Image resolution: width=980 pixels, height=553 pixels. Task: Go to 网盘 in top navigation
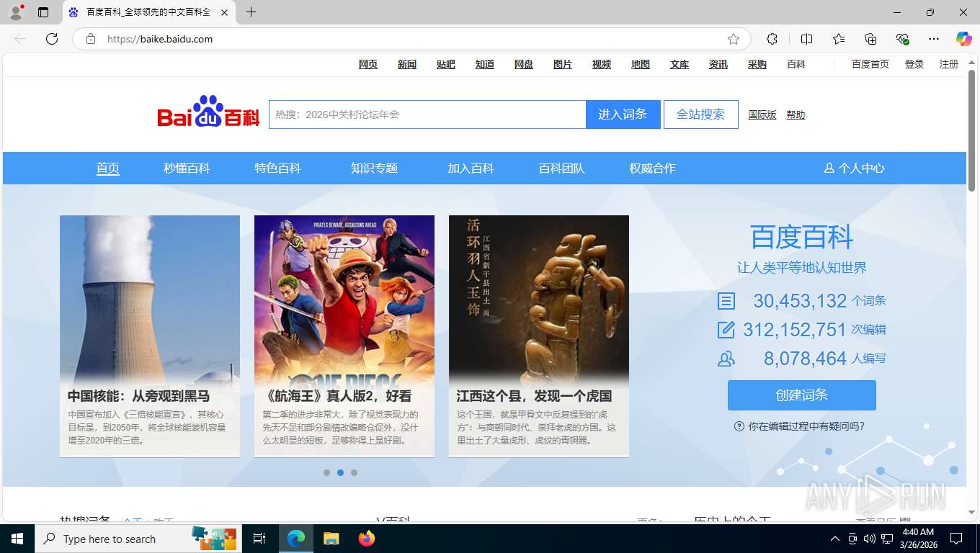[x=524, y=64]
